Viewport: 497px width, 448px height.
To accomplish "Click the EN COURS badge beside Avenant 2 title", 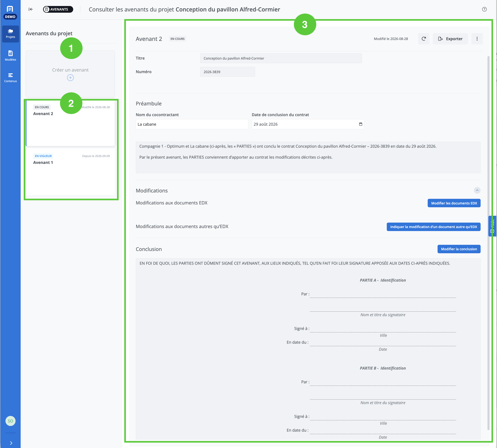I will pyautogui.click(x=177, y=39).
